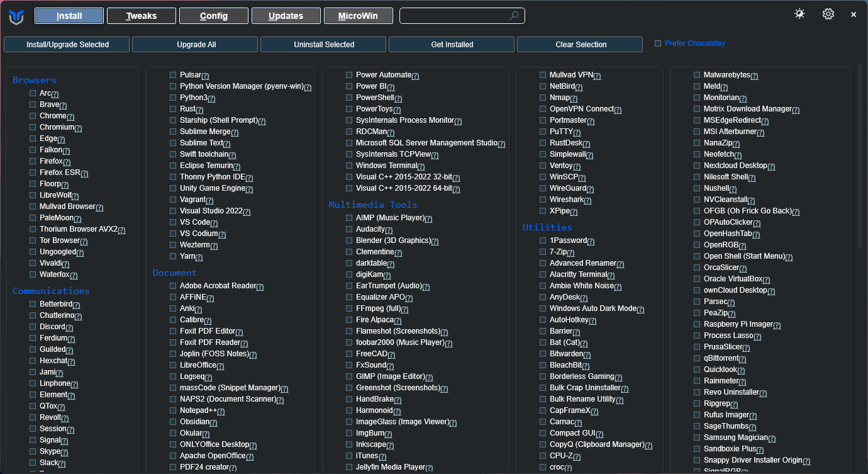Switch to the Tweaks tab
The height and width of the screenshot is (474, 868).
pos(142,16)
